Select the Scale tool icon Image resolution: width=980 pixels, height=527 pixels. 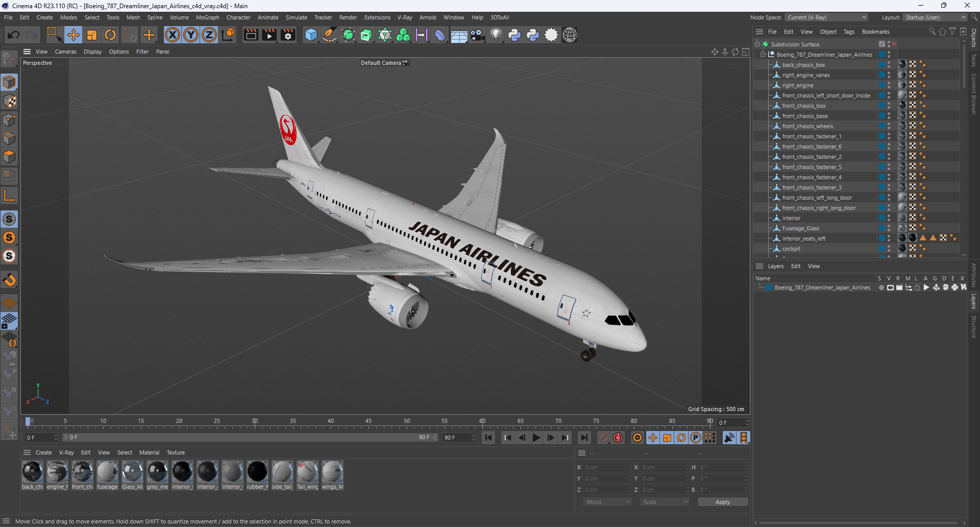click(x=92, y=35)
